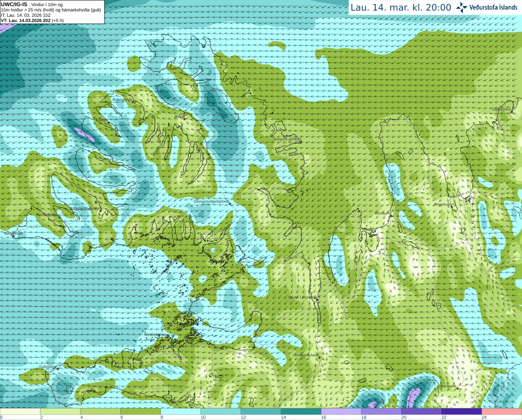This screenshot has width=522, height=420.
Task: Click the 'VT: Lau. 14.03.2026 20Z' line
Action: pyautogui.click(x=25, y=20)
